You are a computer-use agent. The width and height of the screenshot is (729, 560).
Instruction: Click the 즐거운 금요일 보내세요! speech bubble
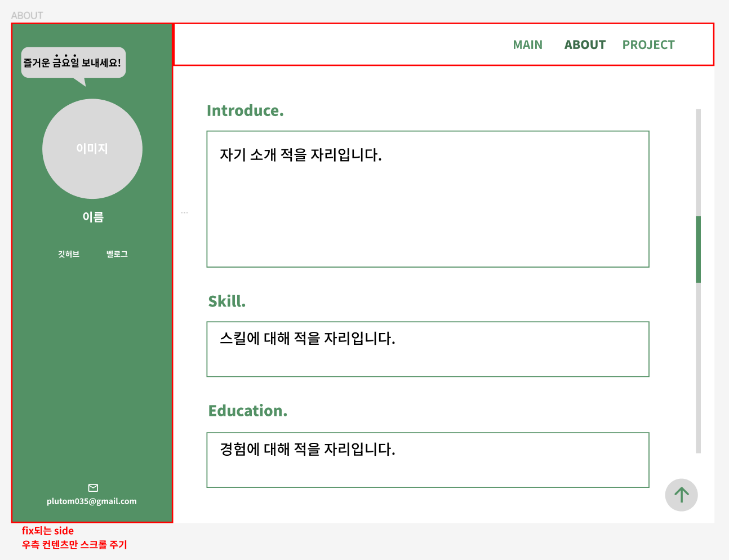coord(73,63)
